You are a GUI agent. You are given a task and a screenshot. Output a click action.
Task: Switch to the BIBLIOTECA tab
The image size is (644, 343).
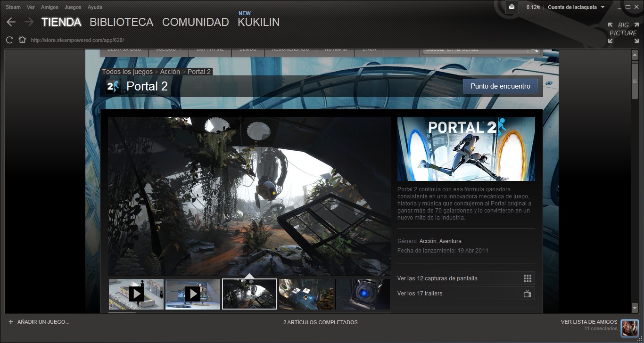pyautogui.click(x=121, y=22)
